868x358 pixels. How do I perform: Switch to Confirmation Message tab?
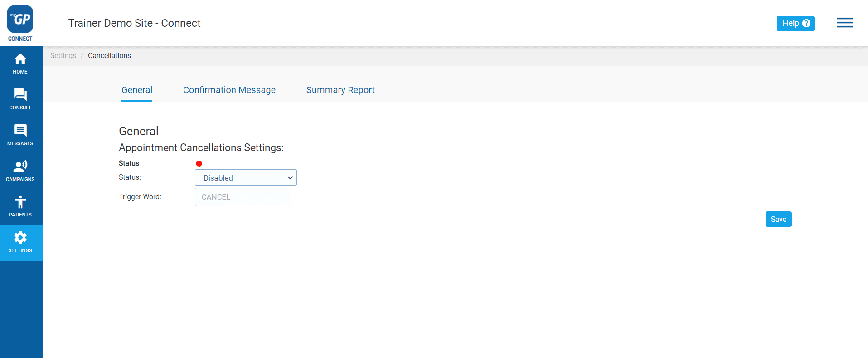(x=229, y=90)
